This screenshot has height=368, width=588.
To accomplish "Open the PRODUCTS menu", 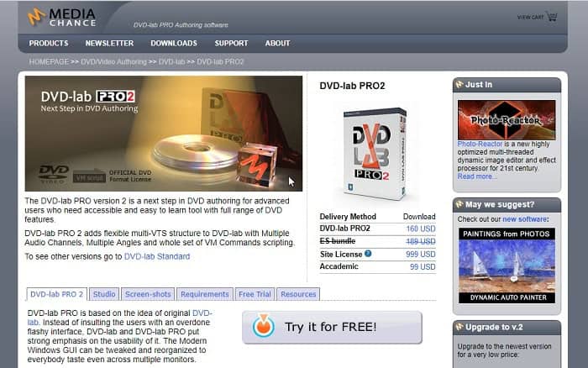I will (x=49, y=43).
